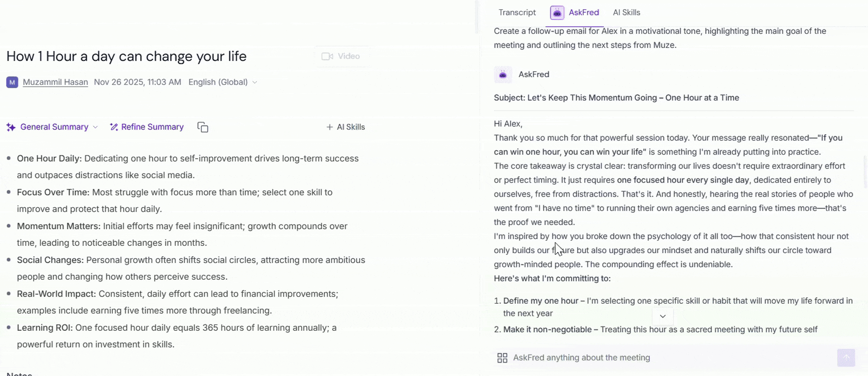Click the sparkle icon beside General Summary
This screenshot has width=868, height=376.
pos(11,127)
